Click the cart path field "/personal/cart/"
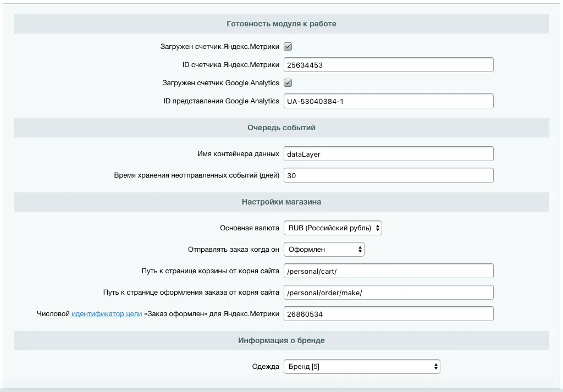Image resolution: width=563 pixels, height=392 pixels. (388, 270)
